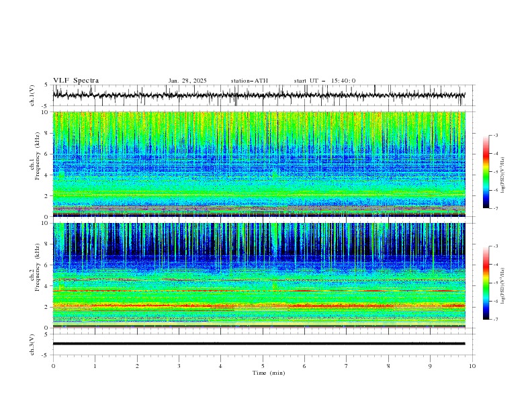Click the log(PSD) label beside ch.2 colorbar
Screen dimensions: 532x411
coord(503,285)
